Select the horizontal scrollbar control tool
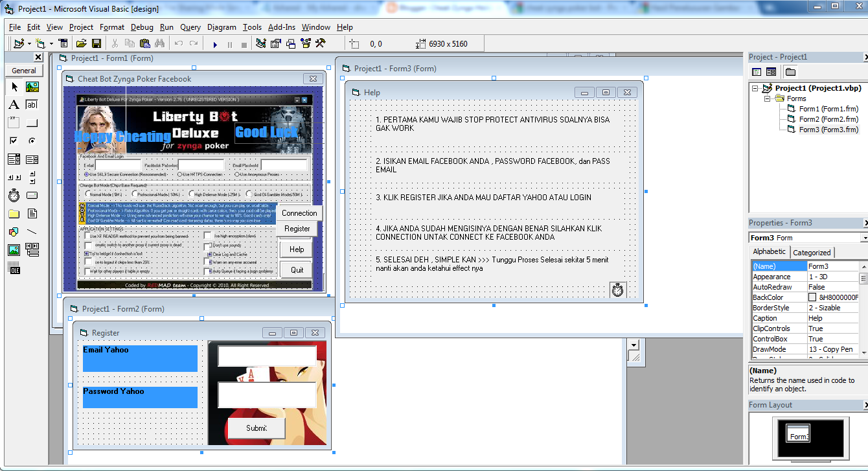This screenshot has height=471, width=868. (x=14, y=178)
